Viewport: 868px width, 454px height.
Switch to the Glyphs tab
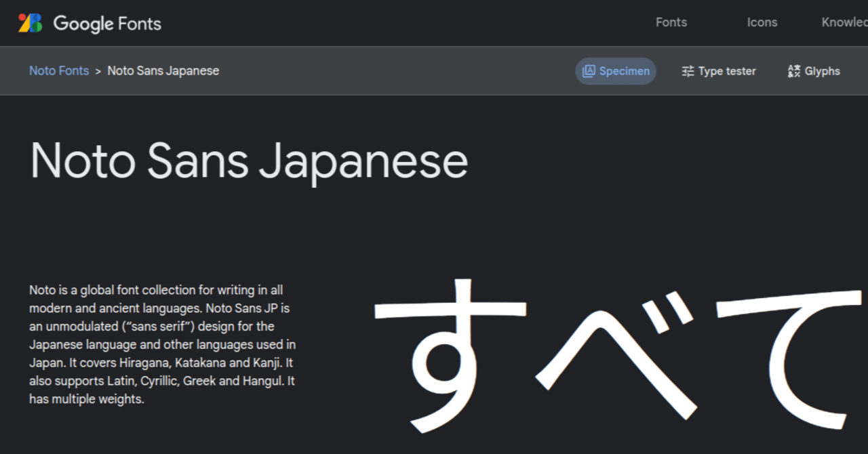813,70
